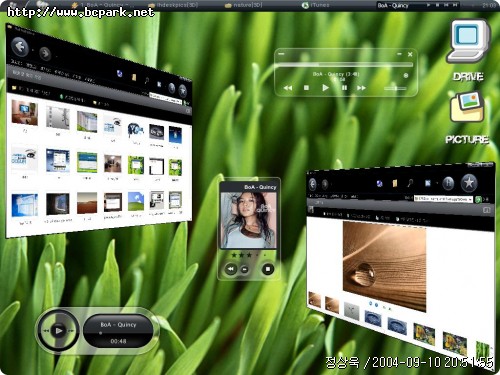
Task: Play the track in the transparent player
Action: point(325,88)
